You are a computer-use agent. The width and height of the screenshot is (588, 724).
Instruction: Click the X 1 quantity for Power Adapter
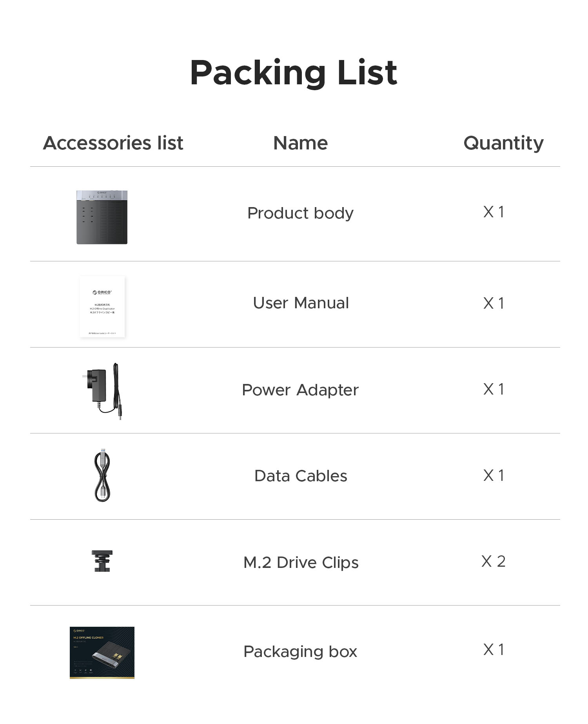coord(494,389)
